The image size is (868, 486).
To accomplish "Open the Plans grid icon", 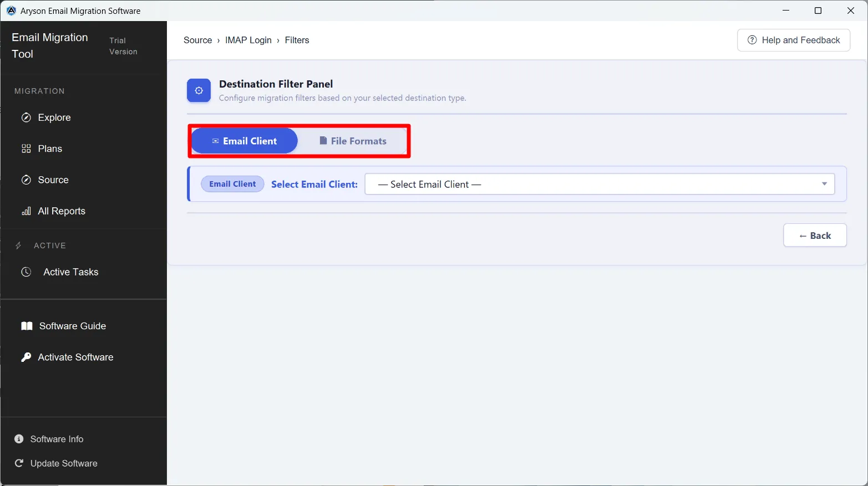I will [26, 149].
